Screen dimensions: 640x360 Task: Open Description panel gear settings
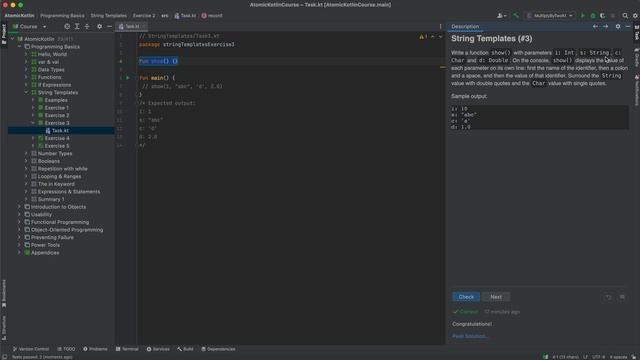tap(618, 27)
